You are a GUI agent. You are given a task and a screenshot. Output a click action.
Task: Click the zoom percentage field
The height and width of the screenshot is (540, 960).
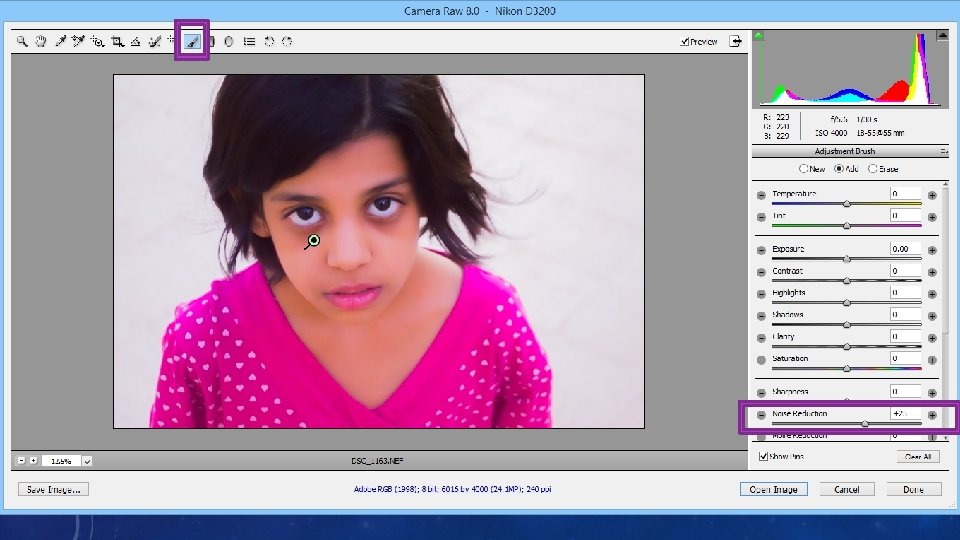tap(61, 461)
